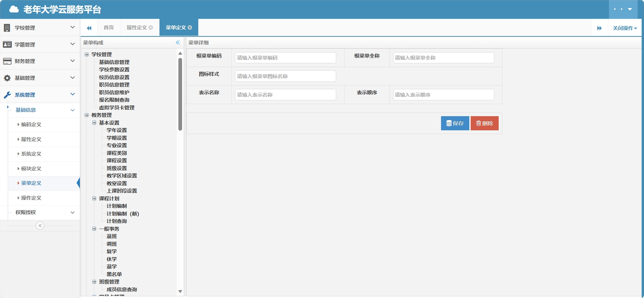Click the 财务管理 credit card icon

[x=7, y=61]
